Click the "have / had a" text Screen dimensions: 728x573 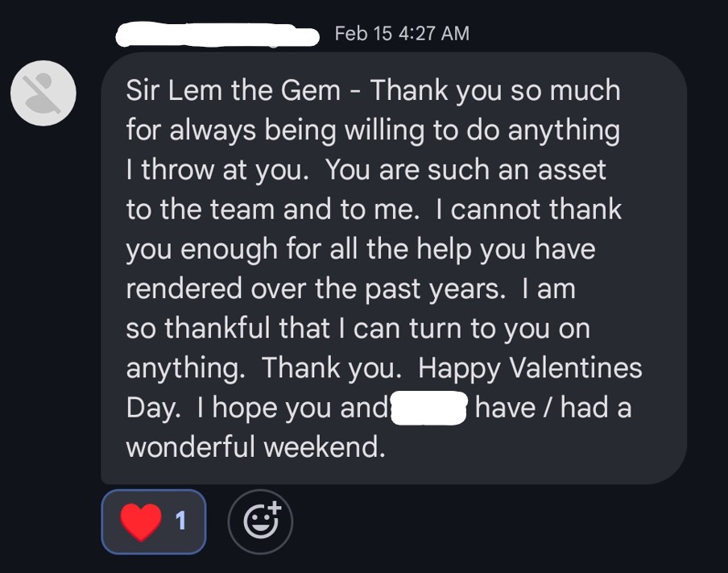tap(552, 408)
